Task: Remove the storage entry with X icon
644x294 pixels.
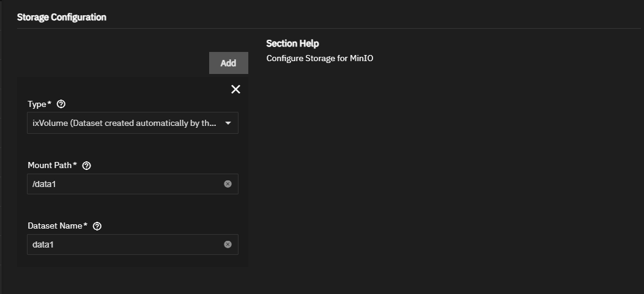Action: 235,89
